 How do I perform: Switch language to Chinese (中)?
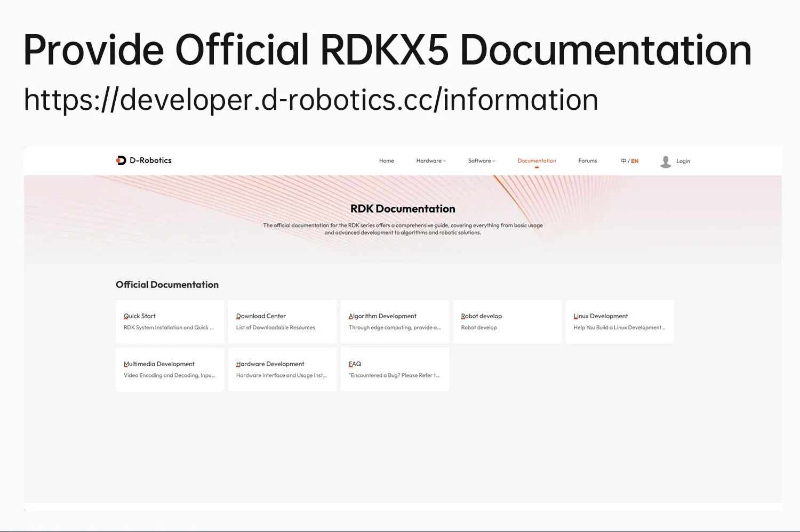click(623, 161)
